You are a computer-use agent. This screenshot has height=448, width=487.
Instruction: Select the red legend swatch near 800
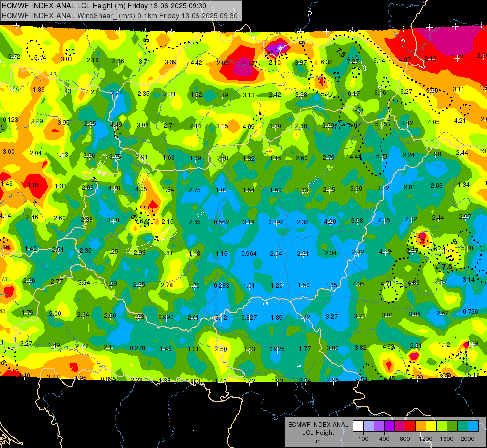410,426
